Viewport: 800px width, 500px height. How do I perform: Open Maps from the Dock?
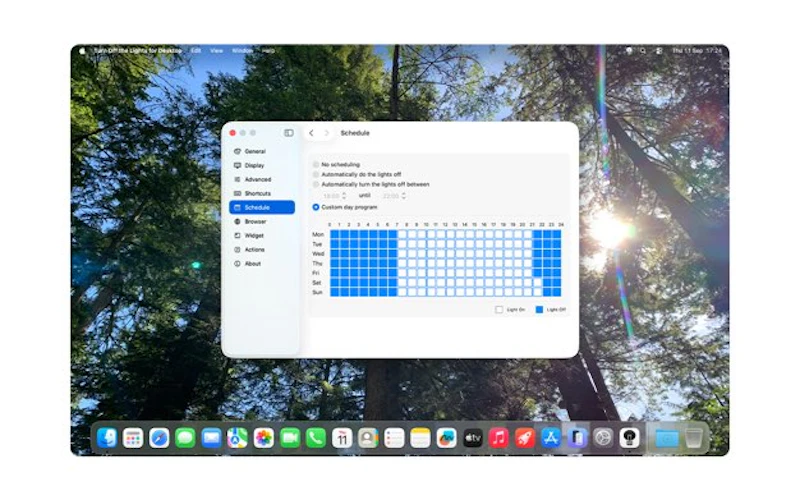(237, 438)
